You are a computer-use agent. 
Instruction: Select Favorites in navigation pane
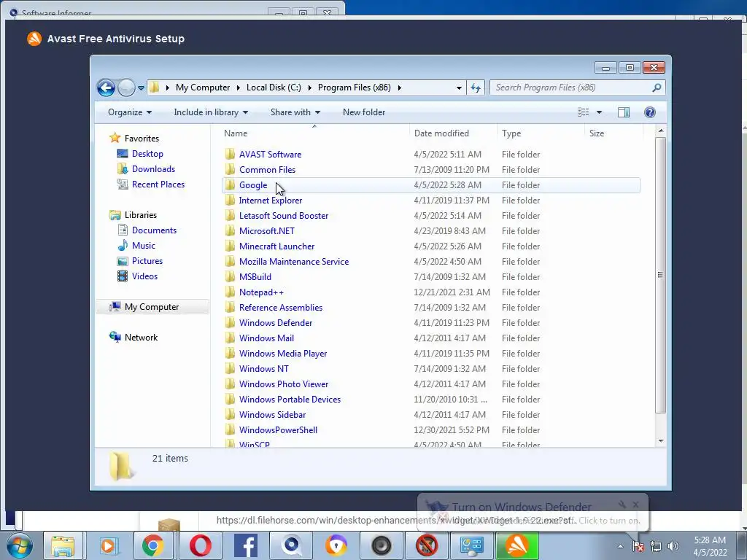pyautogui.click(x=142, y=139)
